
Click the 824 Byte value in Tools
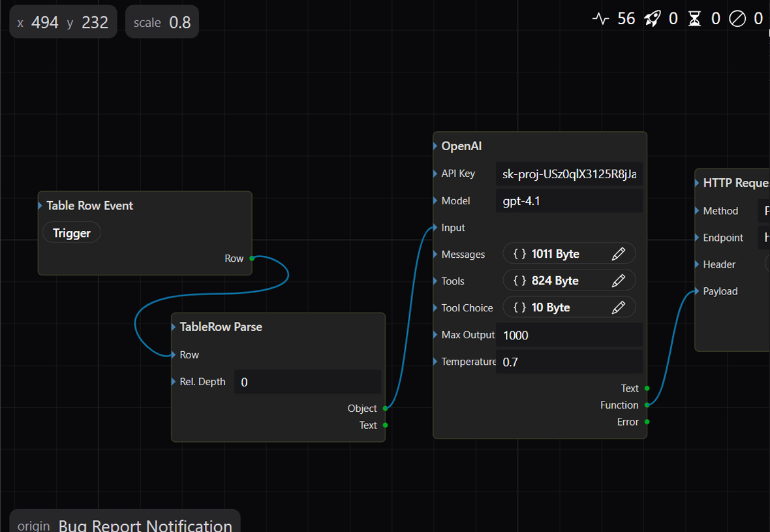coord(555,281)
